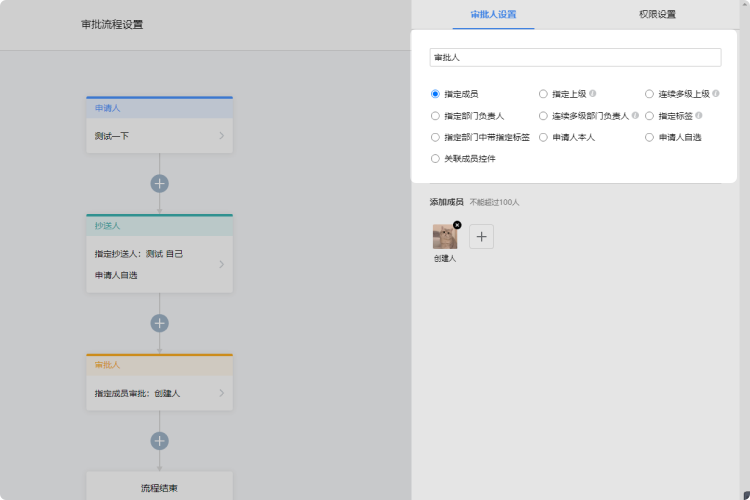Viewport: 750px width, 500px height.
Task: Click the 申请人自选 line in 抄送人 card
Action: tap(116, 275)
